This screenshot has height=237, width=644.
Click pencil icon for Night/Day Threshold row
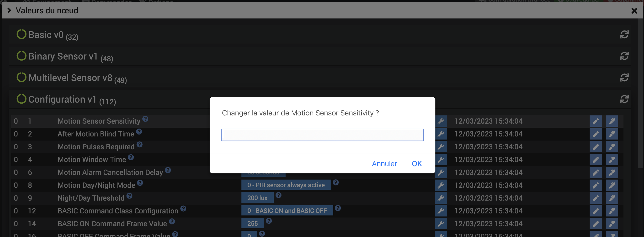click(596, 198)
